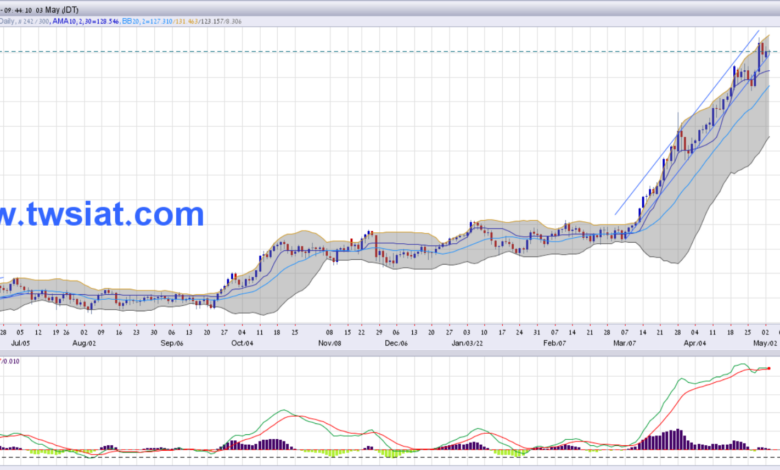Select the Sep/06 month label
This screenshot has height=470, width=780.
172,343
